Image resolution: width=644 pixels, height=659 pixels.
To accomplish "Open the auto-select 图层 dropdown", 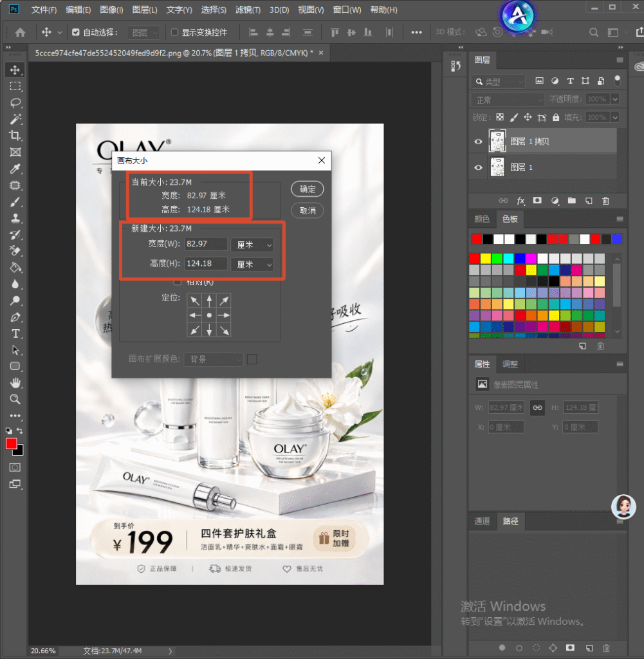I will [143, 32].
